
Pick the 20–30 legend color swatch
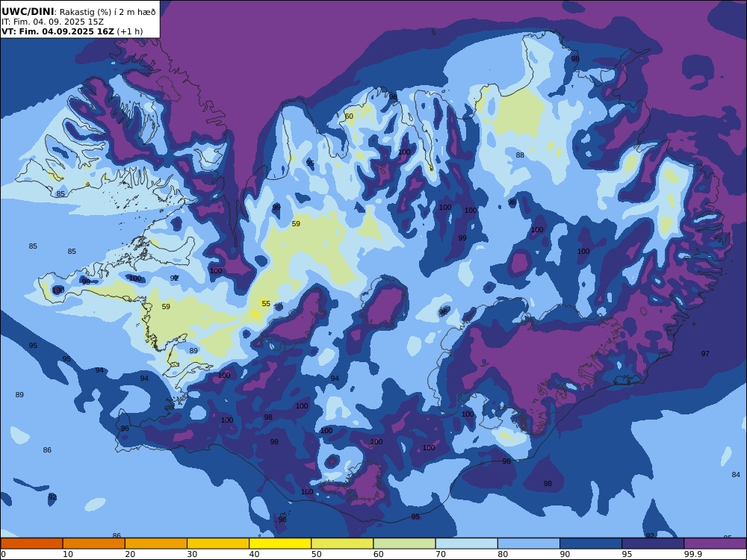click(x=156, y=544)
